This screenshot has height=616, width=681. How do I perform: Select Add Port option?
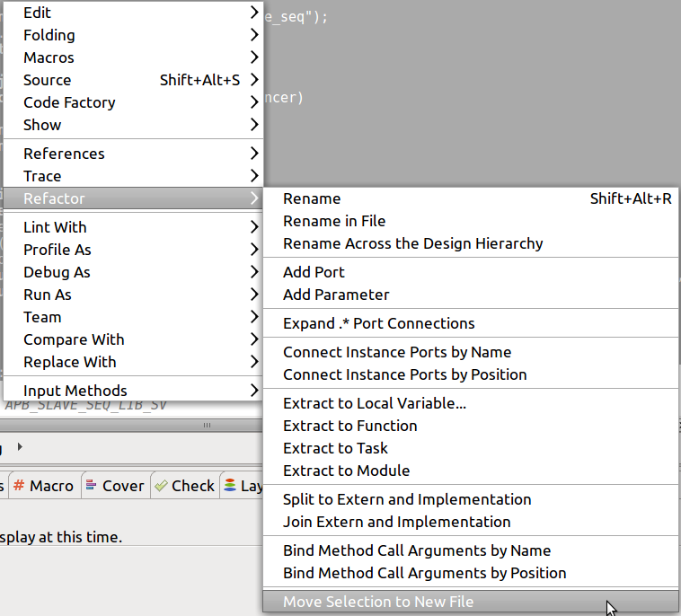coord(314,272)
